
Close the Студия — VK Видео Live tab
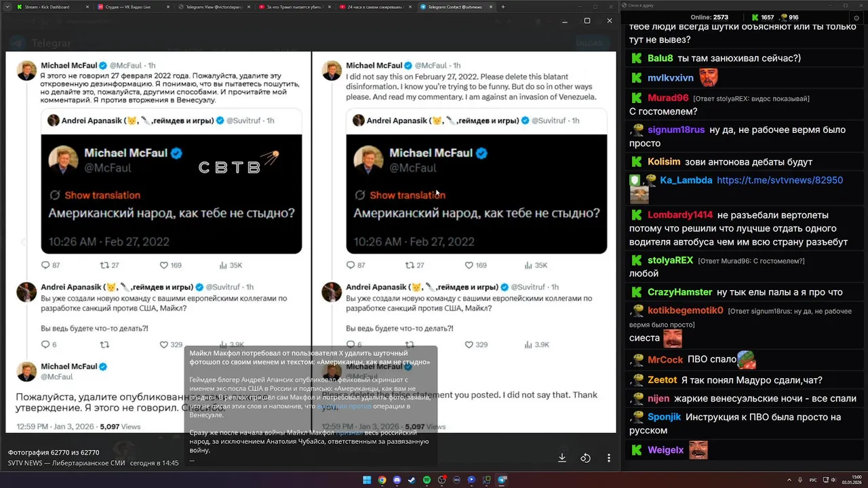(168, 7)
